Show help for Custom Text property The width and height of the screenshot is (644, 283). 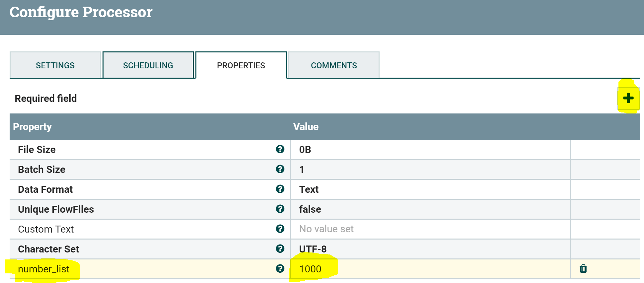pos(280,229)
